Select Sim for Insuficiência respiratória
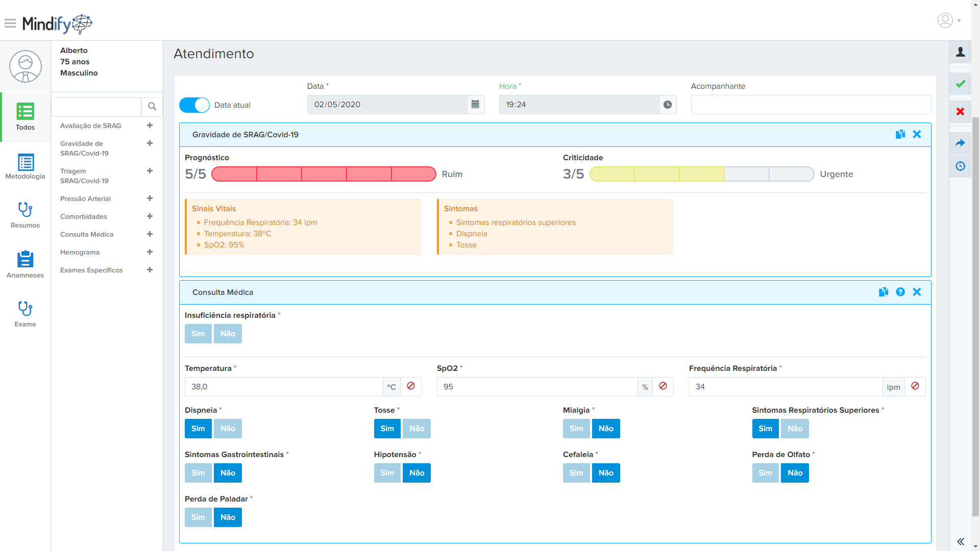This screenshot has width=980, height=551. (x=198, y=334)
